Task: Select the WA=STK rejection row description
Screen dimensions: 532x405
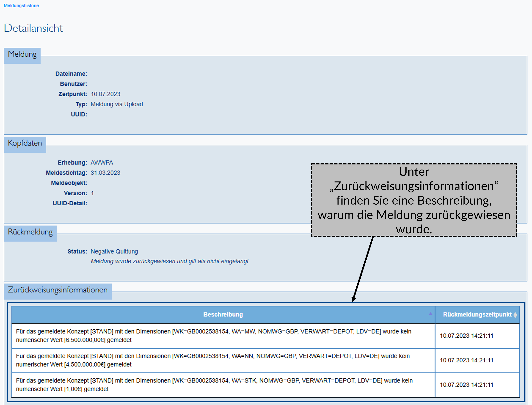Action: point(214,385)
